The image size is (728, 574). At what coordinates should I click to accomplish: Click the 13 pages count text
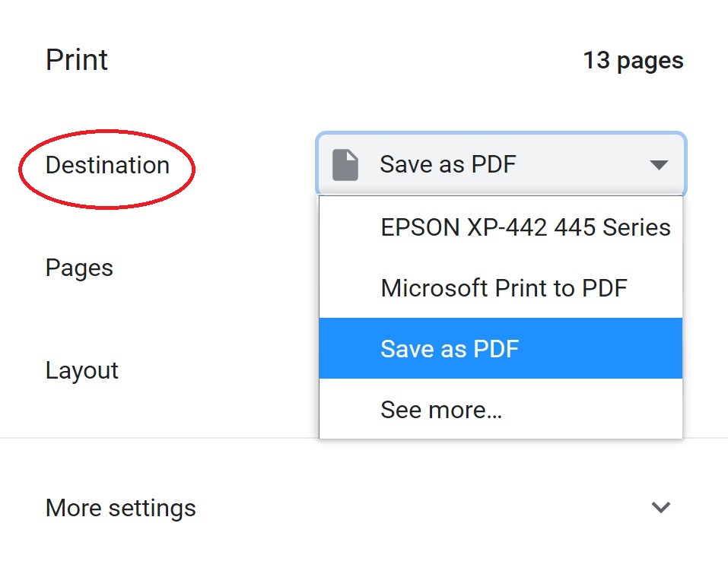point(633,61)
